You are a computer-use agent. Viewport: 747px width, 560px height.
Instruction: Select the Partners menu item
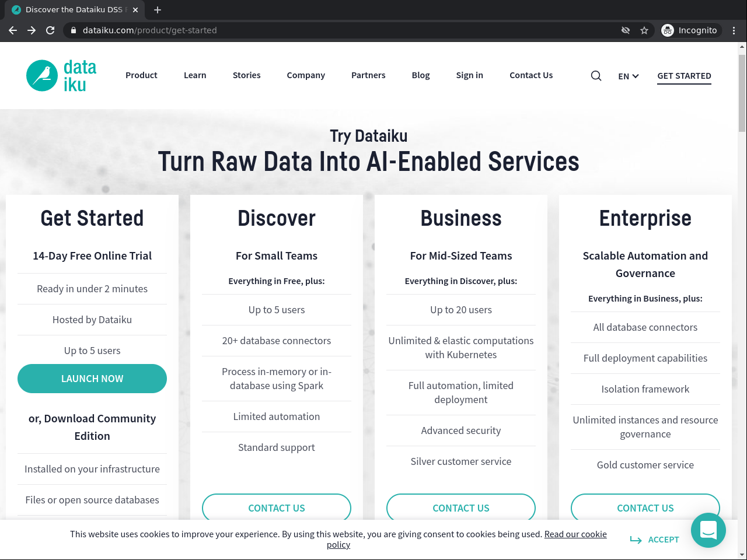[x=368, y=75]
